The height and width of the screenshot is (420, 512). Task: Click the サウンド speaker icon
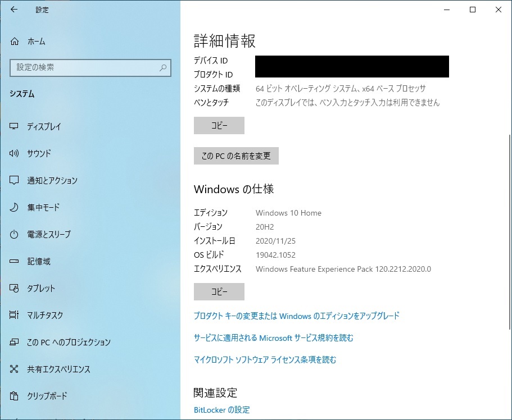coord(13,153)
